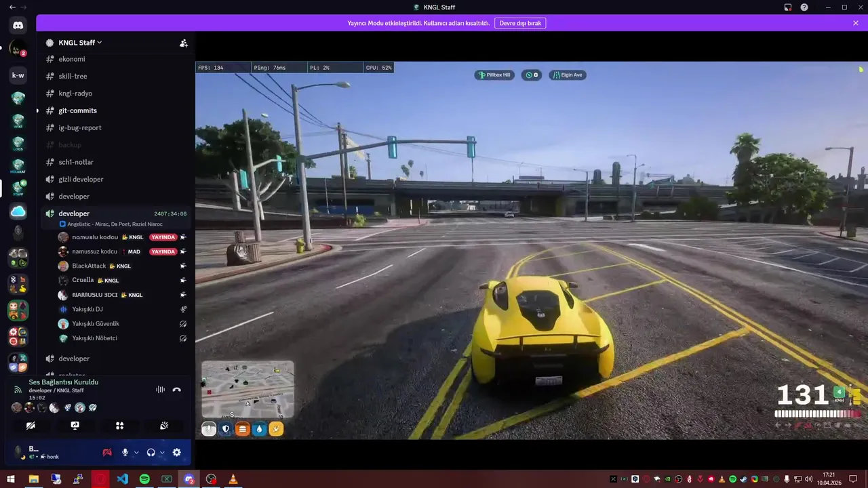This screenshot has height=488, width=868.
Task: Click the Ses Bağlantısı Kuruldu status text
Action: 64,382
